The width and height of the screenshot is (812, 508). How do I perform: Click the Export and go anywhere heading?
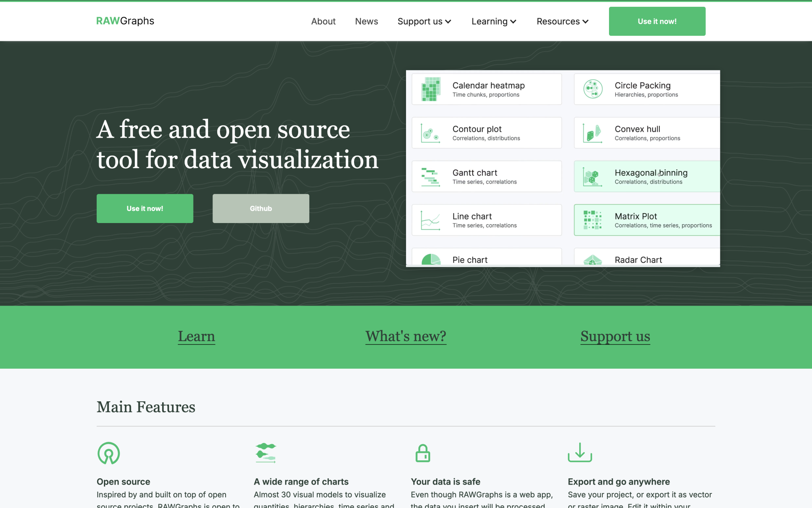(x=619, y=481)
